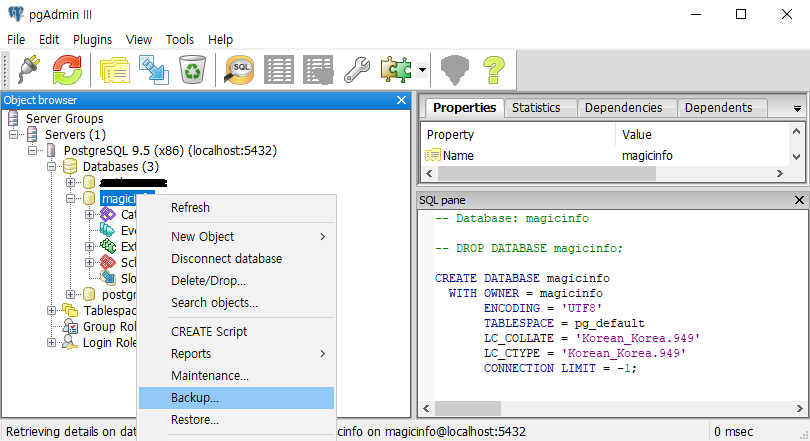This screenshot has height=441, width=810.
Task: Click the Create new object toolbar icon
Action: 154,70
